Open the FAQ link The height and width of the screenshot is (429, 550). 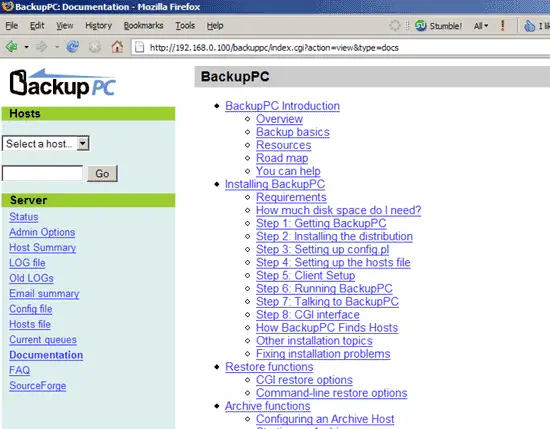pos(20,370)
